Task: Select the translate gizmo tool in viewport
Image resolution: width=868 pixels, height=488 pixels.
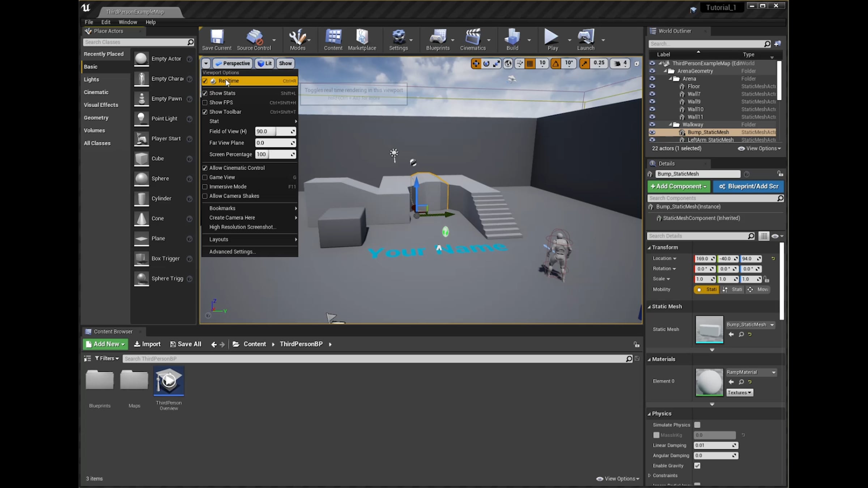Action: pyautogui.click(x=476, y=64)
